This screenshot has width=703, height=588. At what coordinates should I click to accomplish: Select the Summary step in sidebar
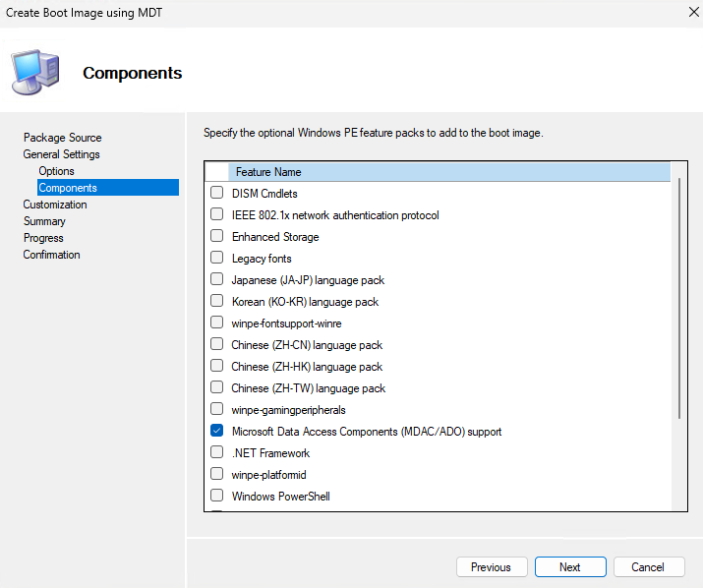coord(44,221)
